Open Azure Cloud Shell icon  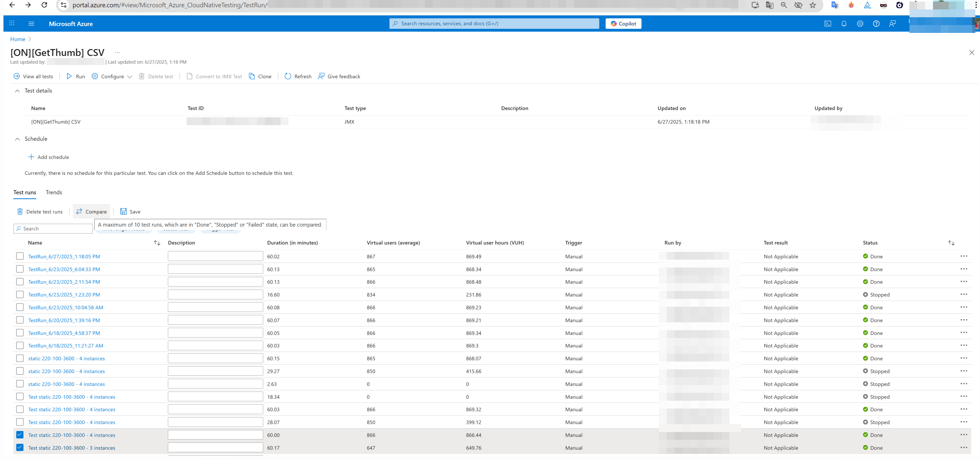click(x=827, y=24)
